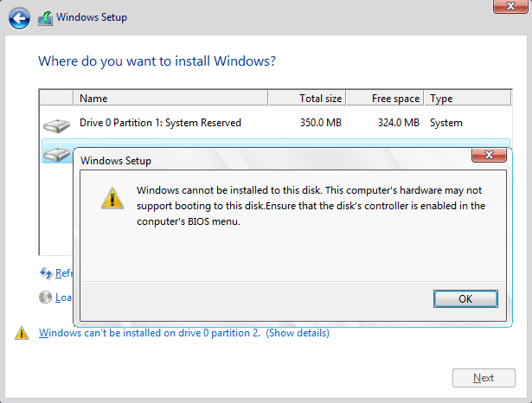Open the Show details link
The width and height of the screenshot is (532, 403).
298,333
